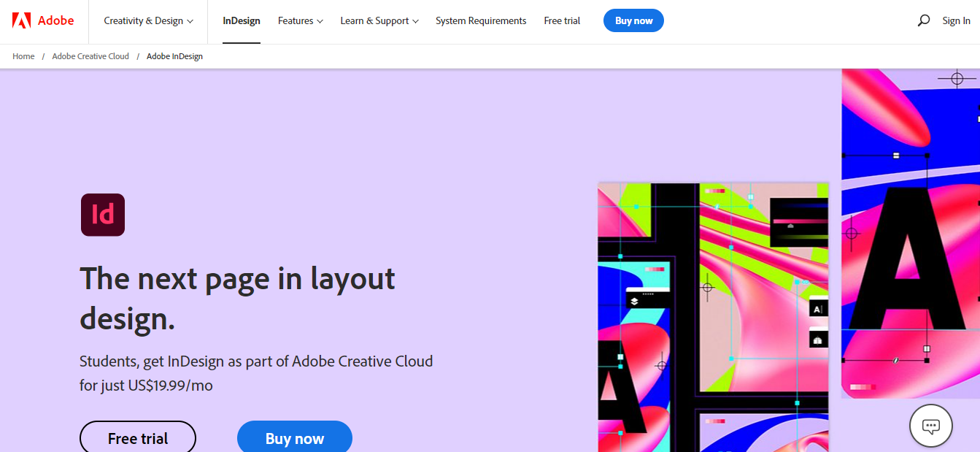This screenshot has width=980, height=452.
Task: Click the large blue Buy now button
Action: pyautogui.click(x=295, y=437)
